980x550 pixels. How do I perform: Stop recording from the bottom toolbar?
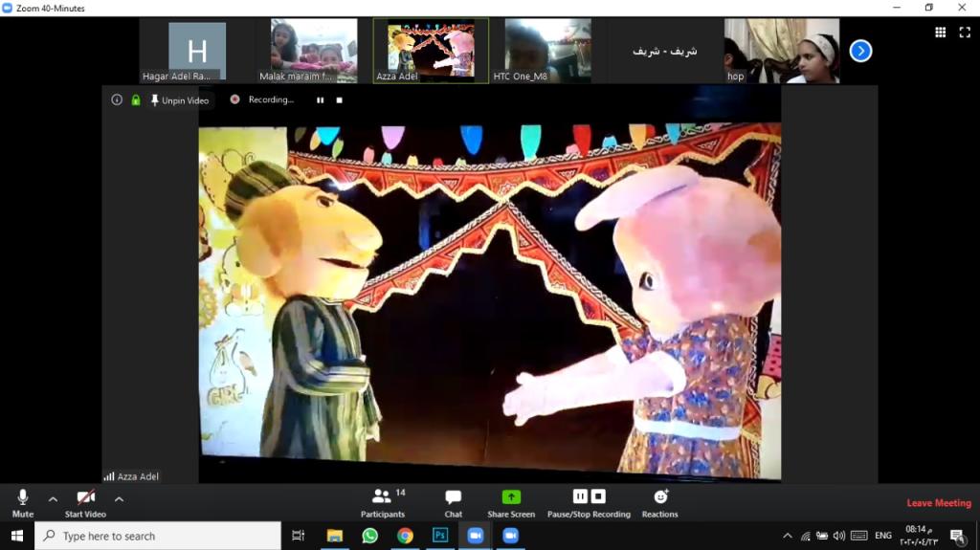click(598, 496)
